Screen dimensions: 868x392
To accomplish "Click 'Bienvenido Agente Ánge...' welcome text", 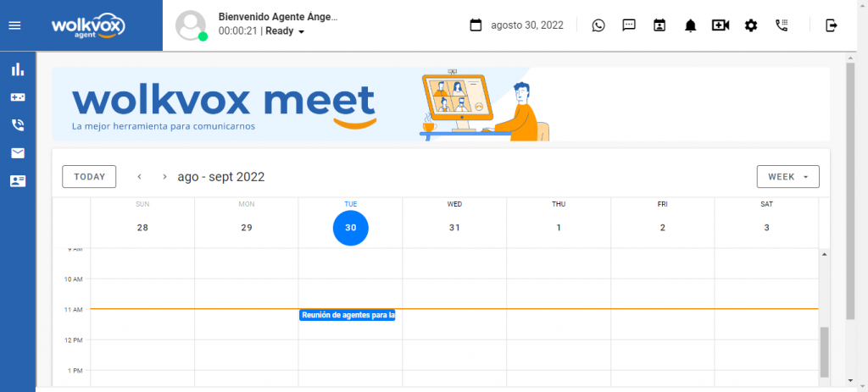I will (278, 17).
